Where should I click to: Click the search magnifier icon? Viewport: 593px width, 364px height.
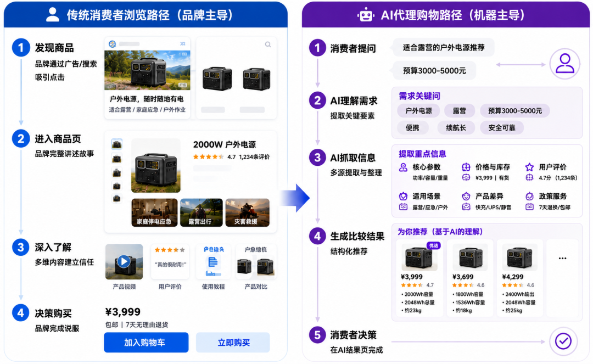click(268, 44)
